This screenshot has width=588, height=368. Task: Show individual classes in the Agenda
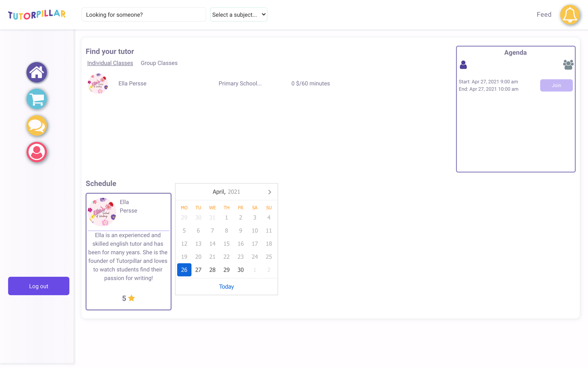(x=463, y=65)
